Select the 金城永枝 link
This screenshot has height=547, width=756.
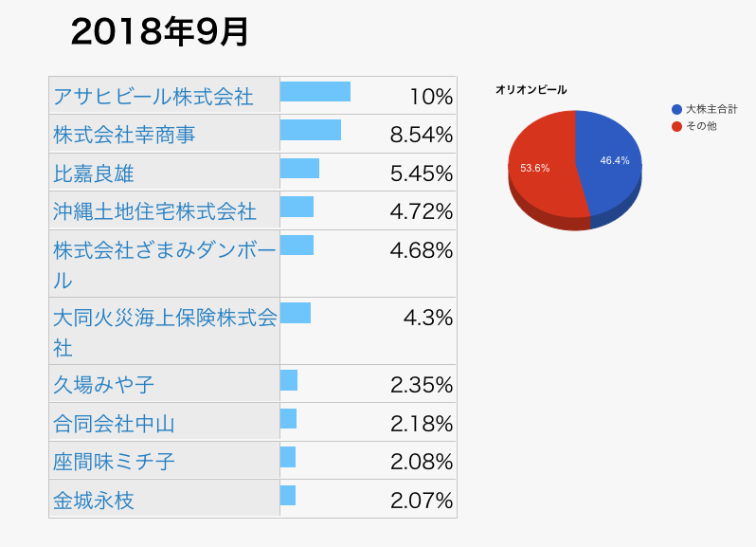94,500
